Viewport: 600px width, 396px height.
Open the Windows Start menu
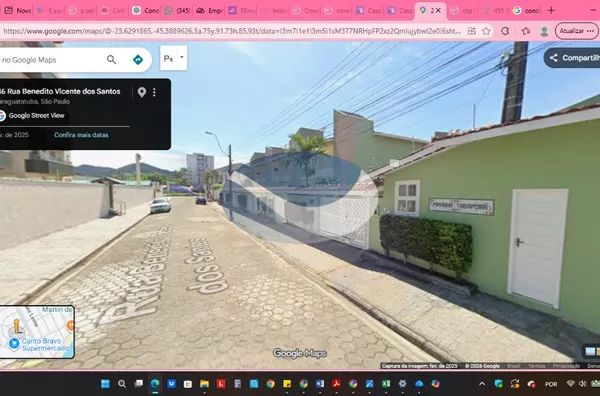coord(105,383)
